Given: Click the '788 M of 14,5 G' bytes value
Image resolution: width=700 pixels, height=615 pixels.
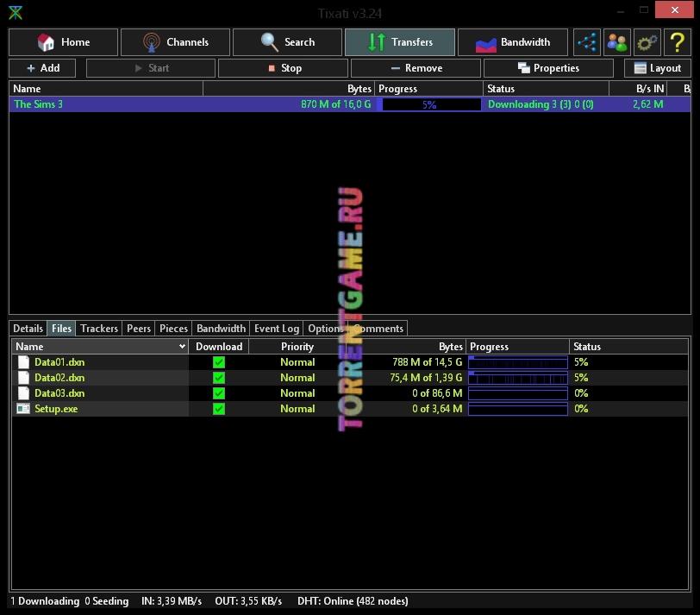Looking at the screenshot, I should (x=428, y=362).
